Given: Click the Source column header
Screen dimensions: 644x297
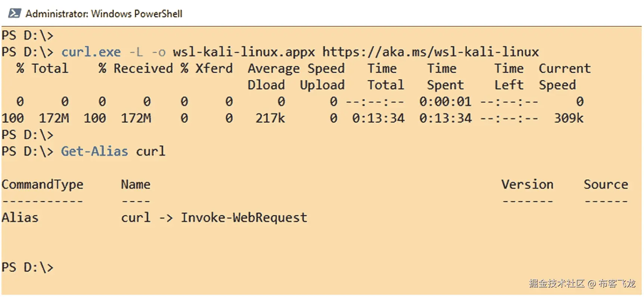Looking at the screenshot, I should pos(606,185).
